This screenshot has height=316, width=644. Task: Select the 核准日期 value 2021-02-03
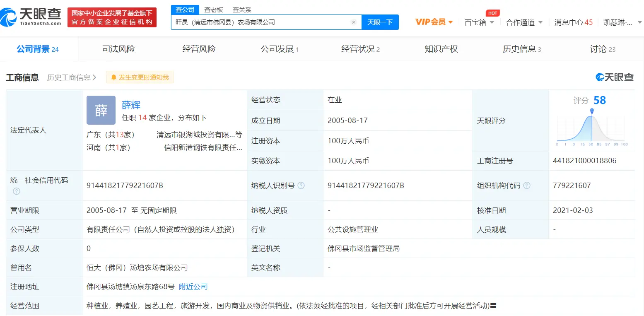click(x=573, y=210)
